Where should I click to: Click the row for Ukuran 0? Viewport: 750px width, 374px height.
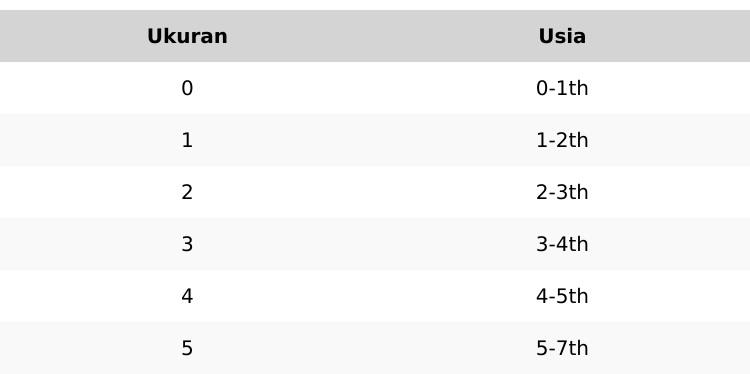pyautogui.click(x=375, y=88)
